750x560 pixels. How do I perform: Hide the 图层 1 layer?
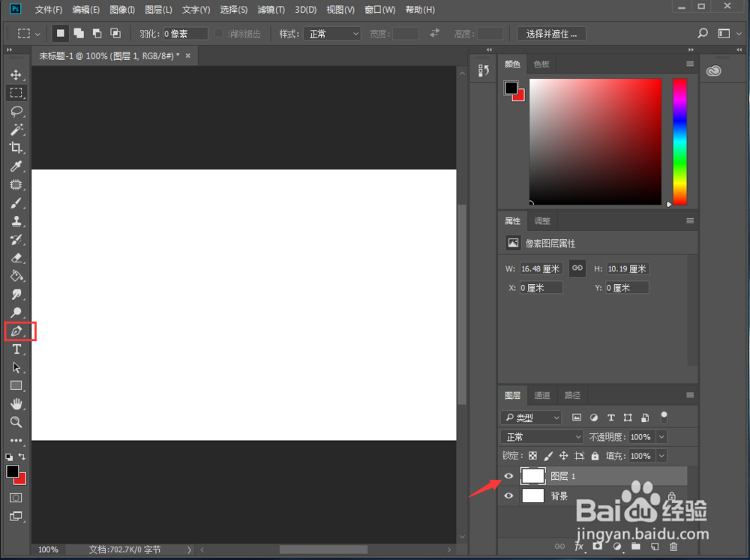[508, 476]
